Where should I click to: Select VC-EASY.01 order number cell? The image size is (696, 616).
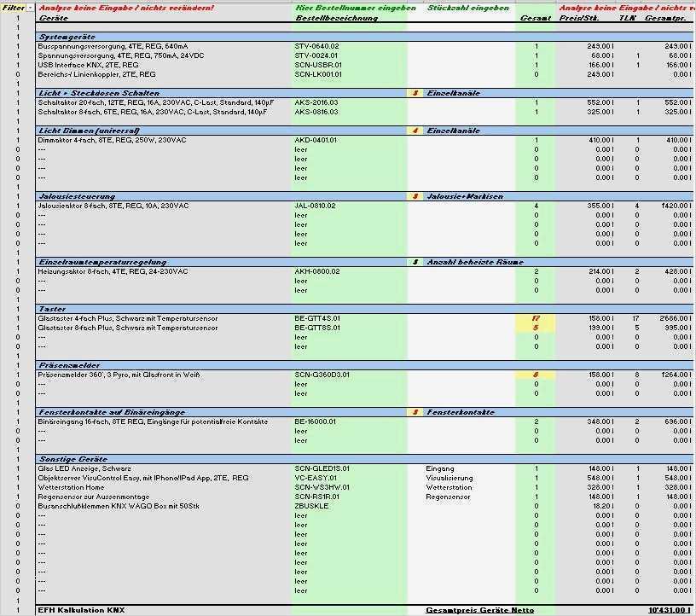tap(350, 479)
